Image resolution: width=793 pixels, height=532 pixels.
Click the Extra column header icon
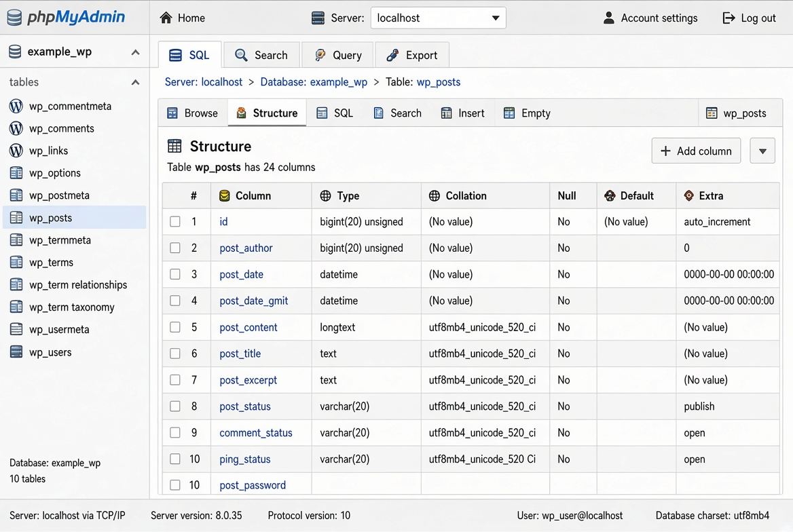[689, 195]
